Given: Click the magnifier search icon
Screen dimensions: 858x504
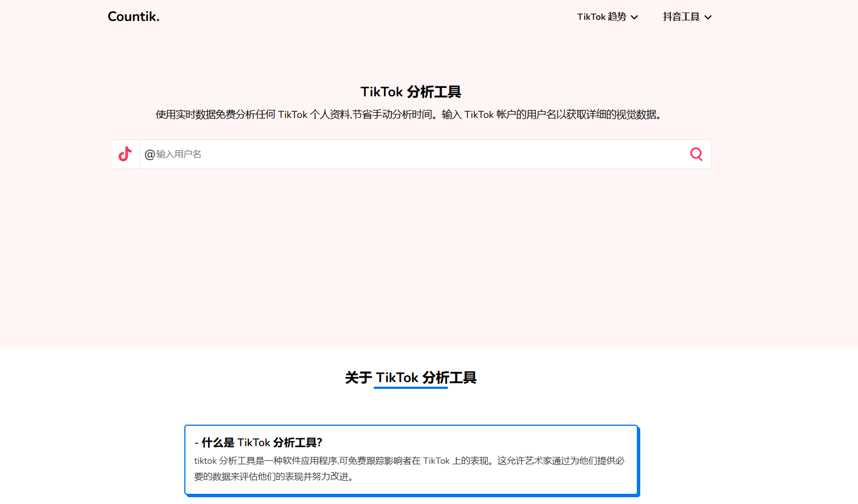Looking at the screenshot, I should click(696, 154).
